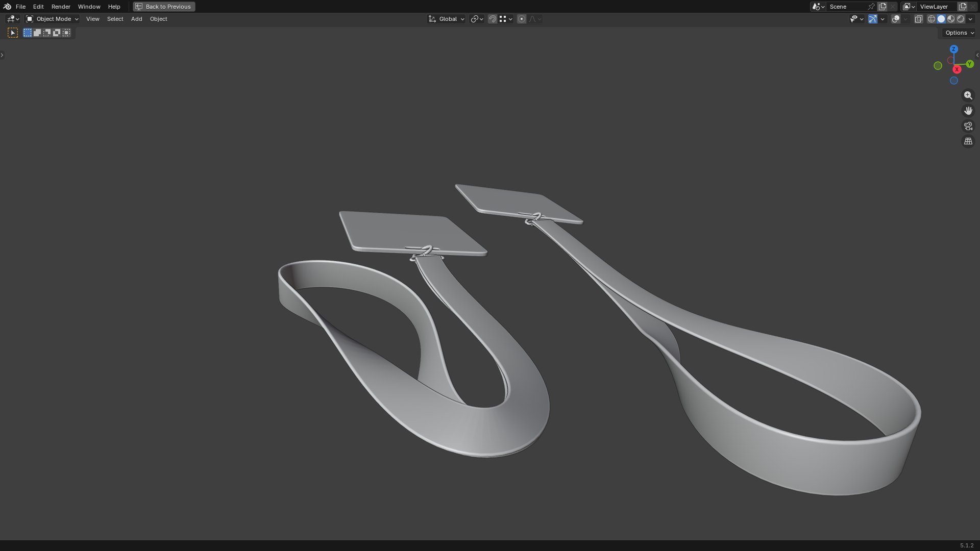This screenshot has height=551, width=980.
Task: Switch to Material Preview shading
Action: click(x=951, y=19)
